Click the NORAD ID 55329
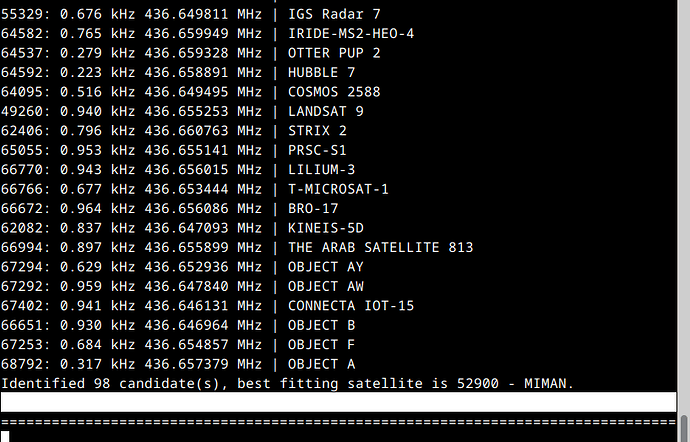The image size is (690, 442). click(x=22, y=14)
